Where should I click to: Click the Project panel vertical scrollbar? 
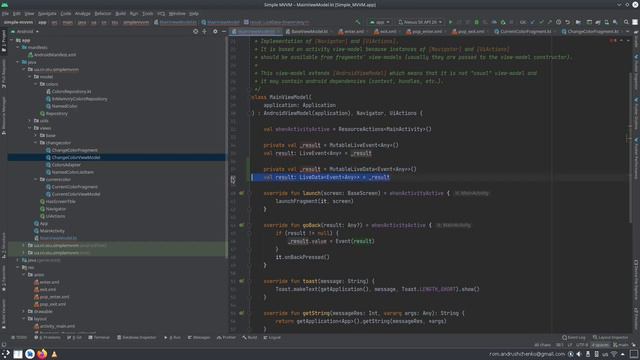point(227,147)
